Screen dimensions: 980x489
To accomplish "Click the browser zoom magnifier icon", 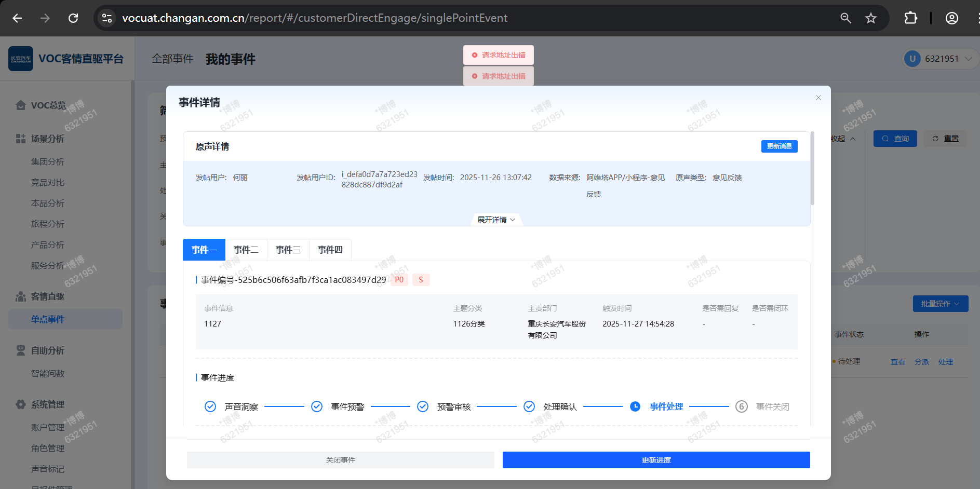I will (845, 18).
